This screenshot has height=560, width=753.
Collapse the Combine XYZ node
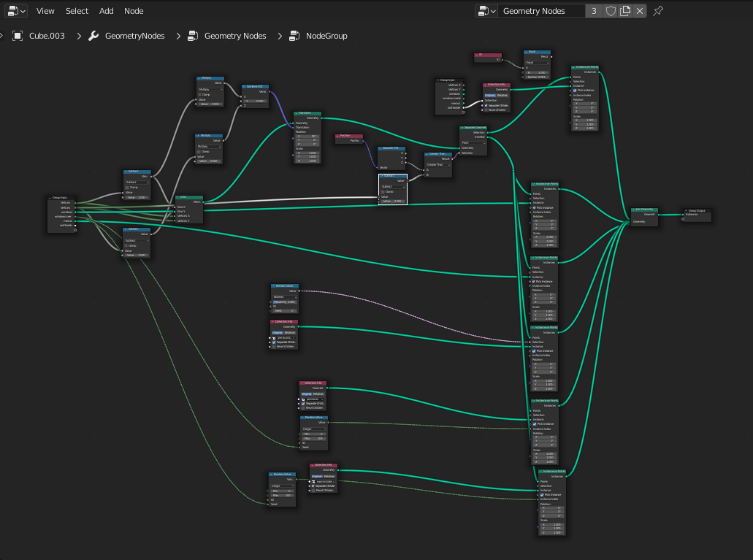[x=245, y=86]
